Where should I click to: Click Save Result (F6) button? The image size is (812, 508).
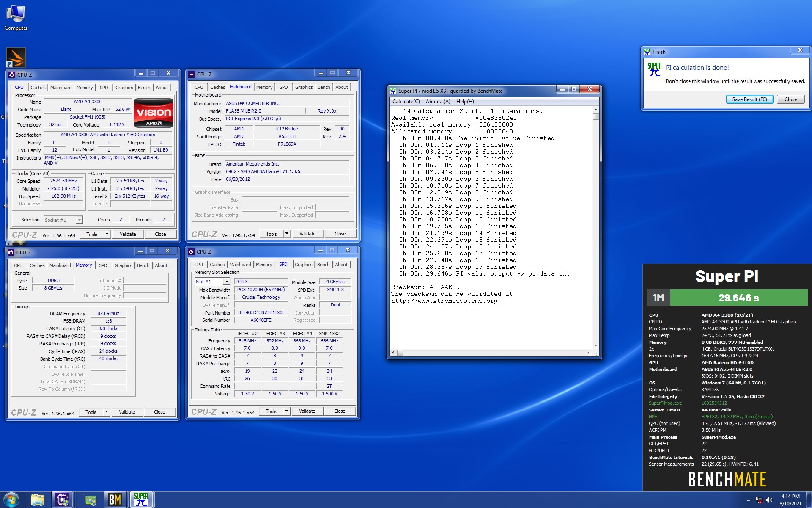(x=749, y=99)
